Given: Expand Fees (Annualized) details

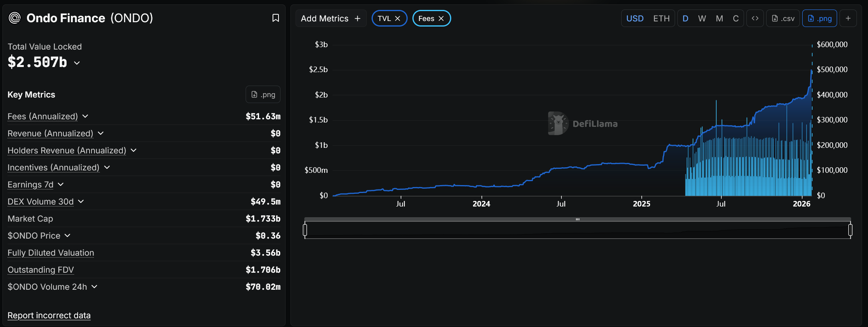Looking at the screenshot, I should pos(85,116).
